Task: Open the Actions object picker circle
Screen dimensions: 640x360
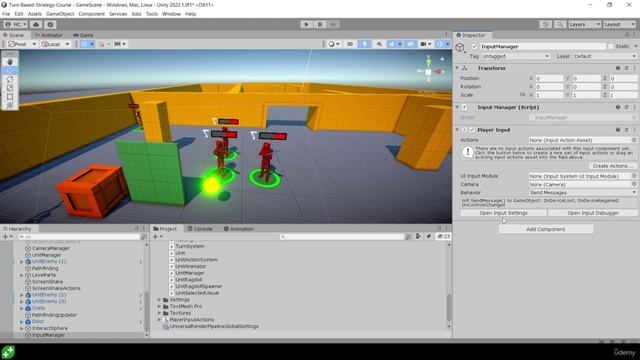Action: (x=634, y=140)
